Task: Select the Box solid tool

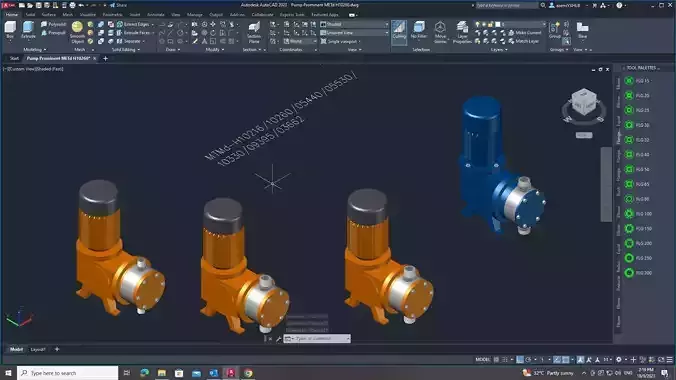Action: point(10,30)
